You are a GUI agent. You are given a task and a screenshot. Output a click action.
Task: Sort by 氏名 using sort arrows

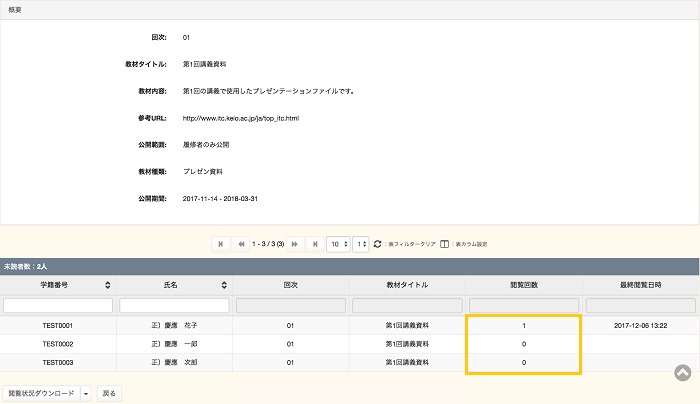223,285
